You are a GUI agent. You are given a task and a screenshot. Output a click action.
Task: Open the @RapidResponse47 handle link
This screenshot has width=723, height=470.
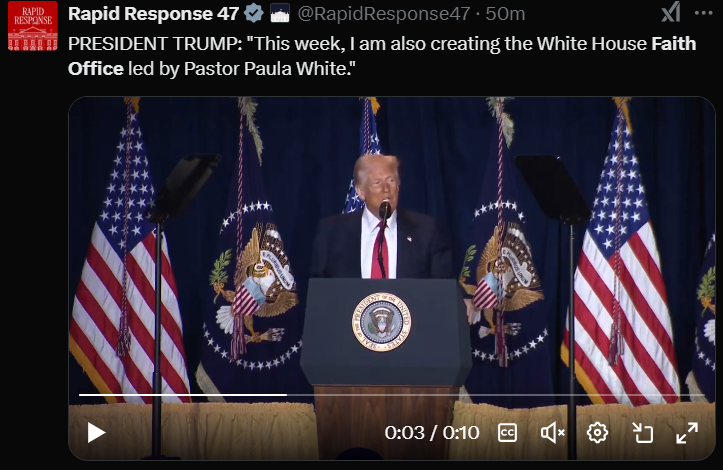(384, 14)
